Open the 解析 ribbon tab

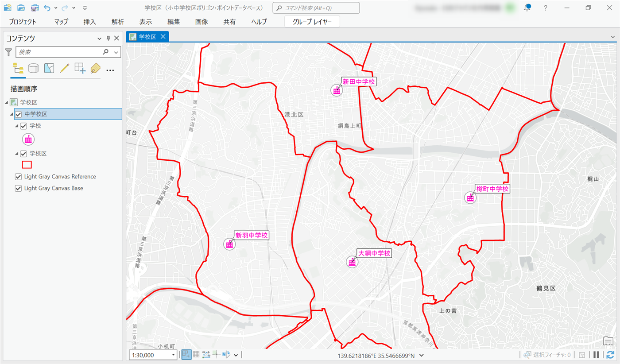pyautogui.click(x=118, y=22)
